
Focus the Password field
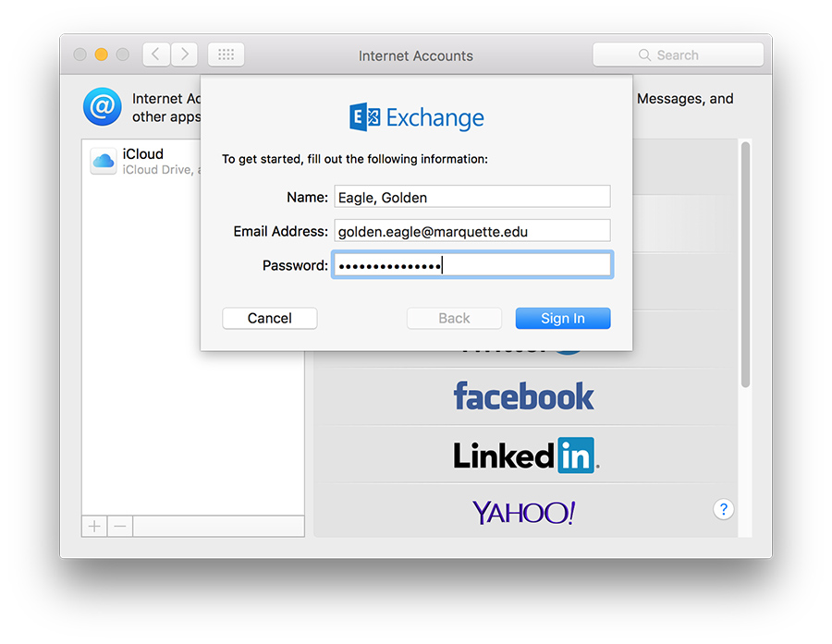point(471,265)
